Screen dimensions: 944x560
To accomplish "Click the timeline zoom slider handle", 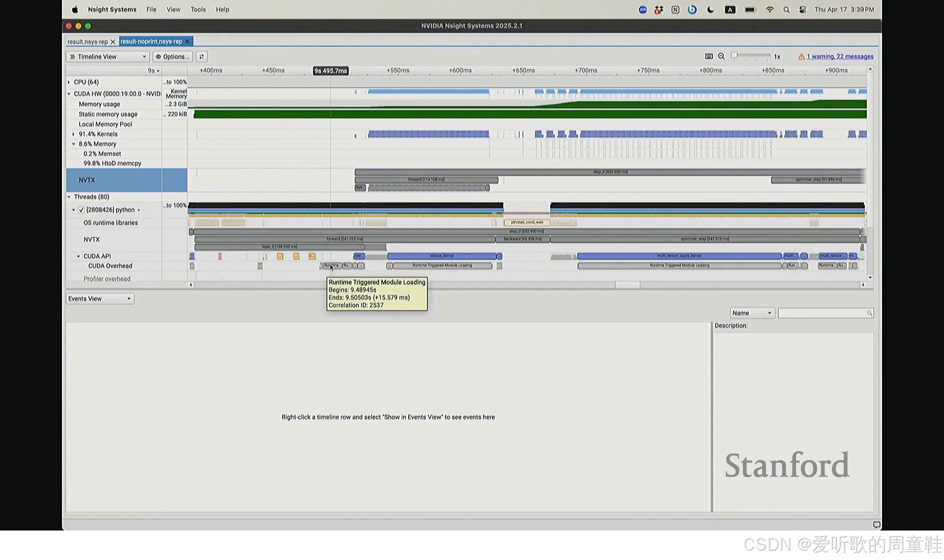I will [734, 56].
